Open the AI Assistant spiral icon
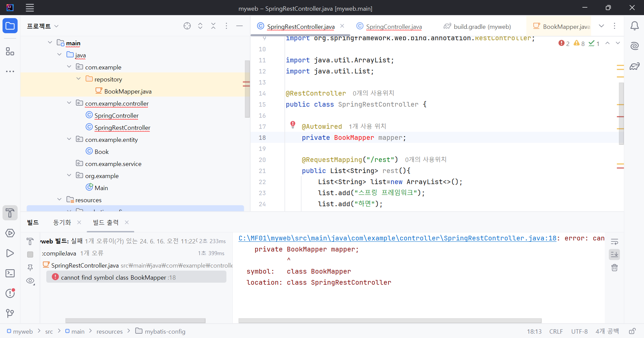644x338 pixels. (634, 46)
